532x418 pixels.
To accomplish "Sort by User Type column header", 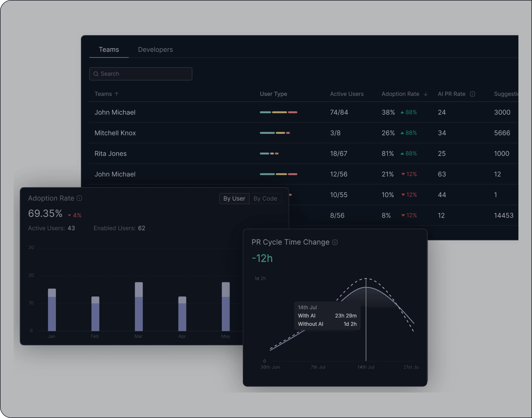I will tap(273, 94).
